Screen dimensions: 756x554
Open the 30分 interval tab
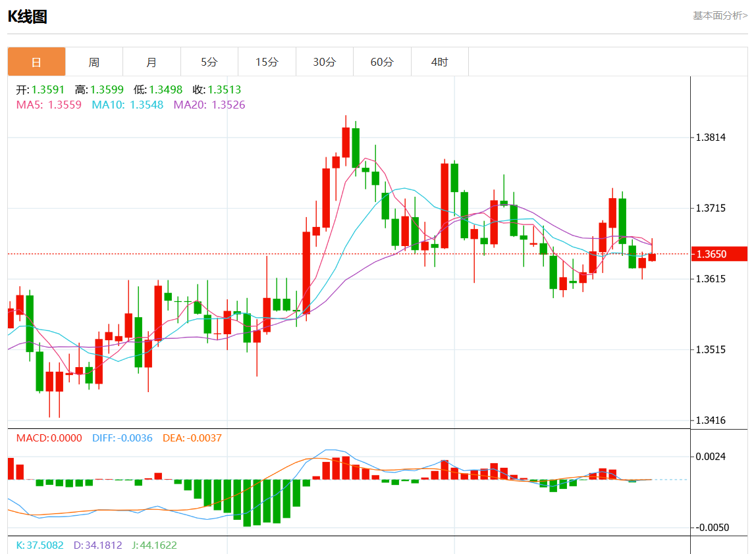(x=325, y=62)
